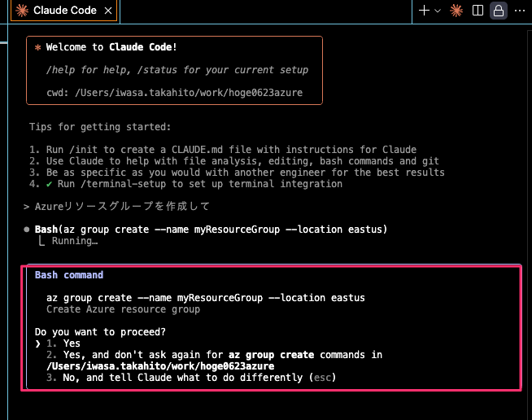Screen dimensions: 532x420
Task: Click the 'Bash command' dialog title
Action: [x=69, y=275]
